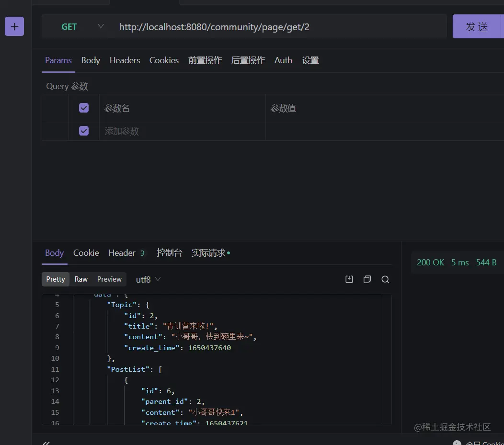Toggle the 添加参数 row checkbox
This screenshot has width=504, height=445.
coord(84,131)
